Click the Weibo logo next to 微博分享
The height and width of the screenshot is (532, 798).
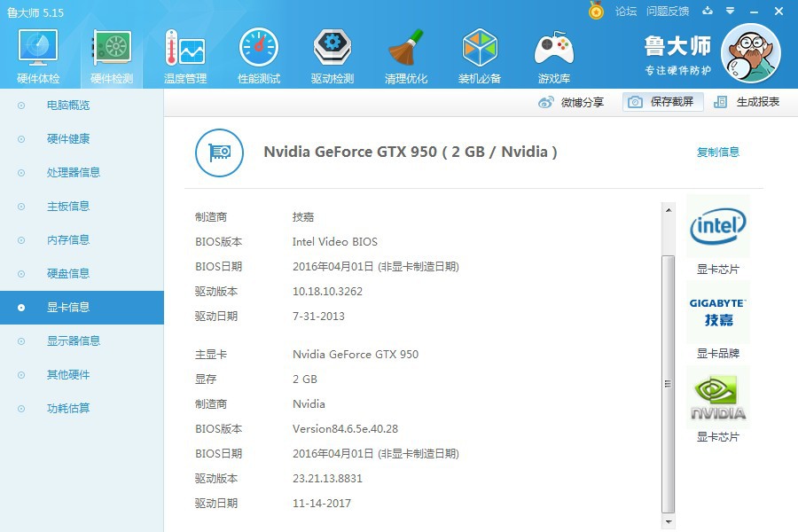546,102
